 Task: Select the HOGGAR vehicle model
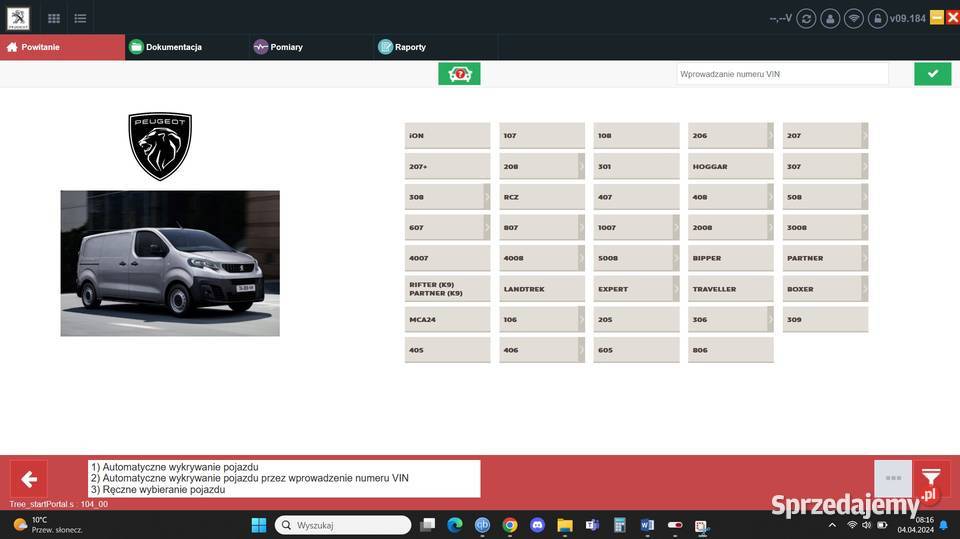click(x=731, y=167)
